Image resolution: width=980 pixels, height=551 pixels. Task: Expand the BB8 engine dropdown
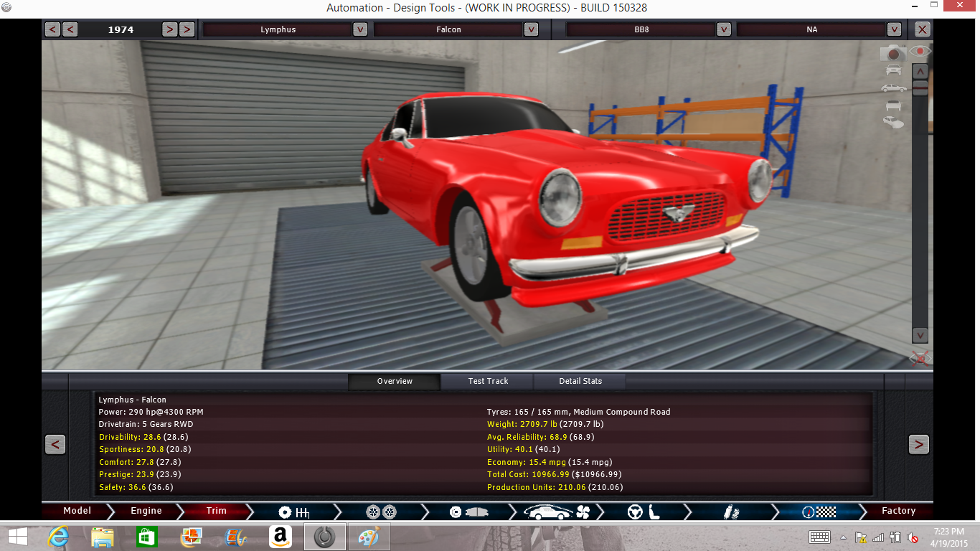point(724,29)
